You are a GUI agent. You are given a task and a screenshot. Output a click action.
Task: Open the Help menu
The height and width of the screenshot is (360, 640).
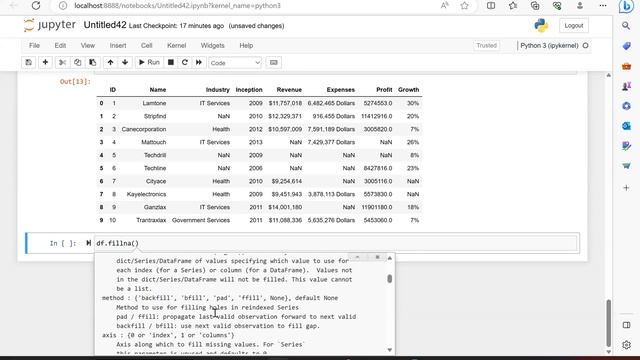point(246,45)
